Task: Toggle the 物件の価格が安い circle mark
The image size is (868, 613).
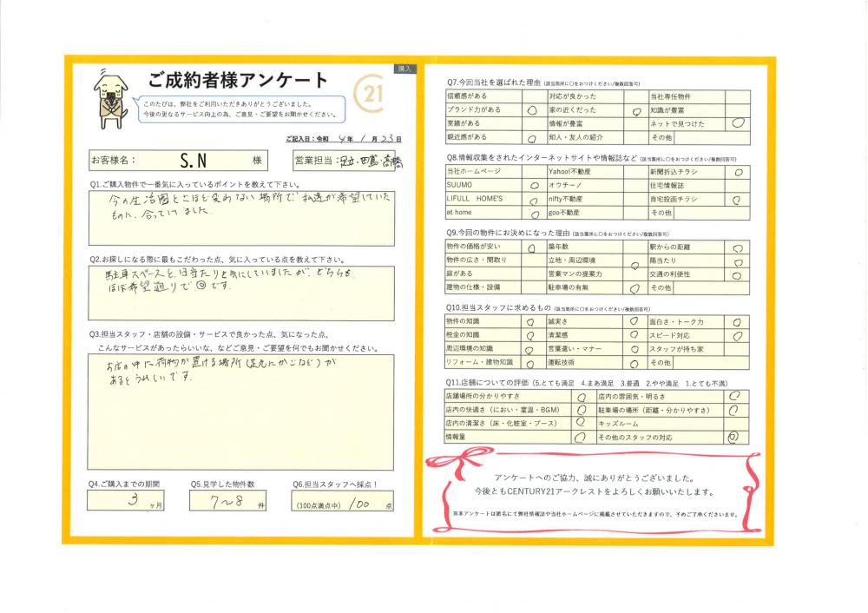Action: (x=531, y=247)
